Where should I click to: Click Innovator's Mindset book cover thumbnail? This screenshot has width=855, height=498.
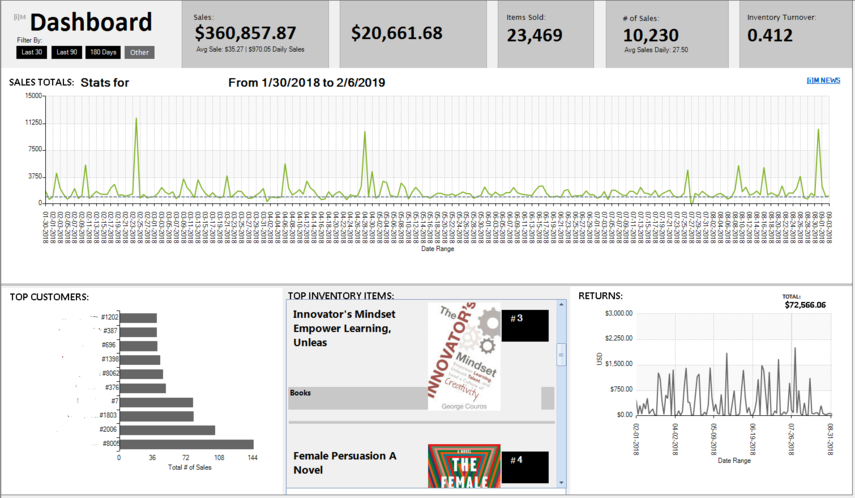[464, 356]
